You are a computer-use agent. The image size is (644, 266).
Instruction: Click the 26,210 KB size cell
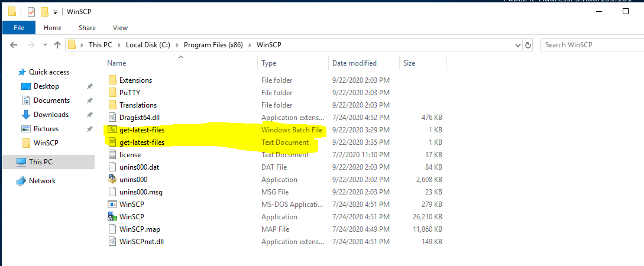pos(427,217)
